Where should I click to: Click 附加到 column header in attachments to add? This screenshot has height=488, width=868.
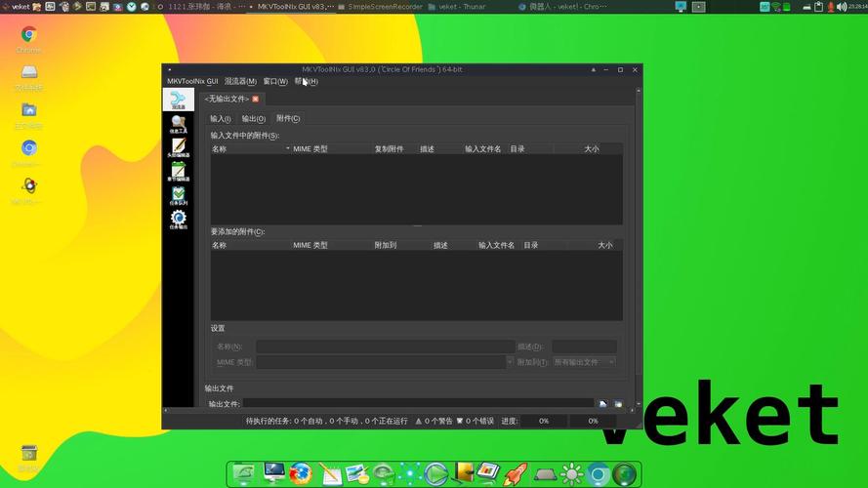402,245
